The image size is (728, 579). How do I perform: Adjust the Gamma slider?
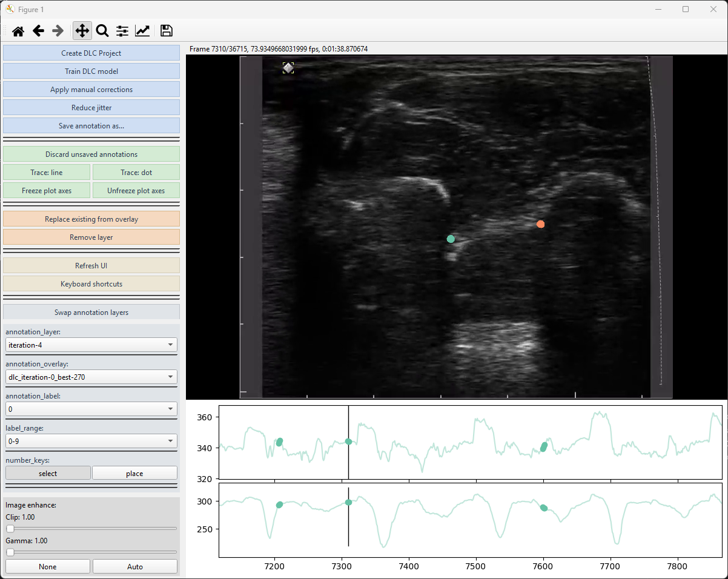point(91,552)
